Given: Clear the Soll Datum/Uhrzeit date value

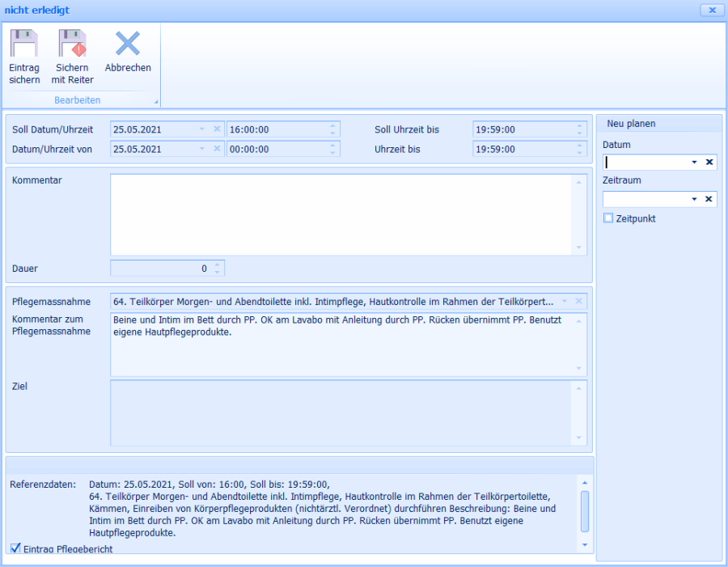Looking at the screenshot, I should [x=217, y=129].
